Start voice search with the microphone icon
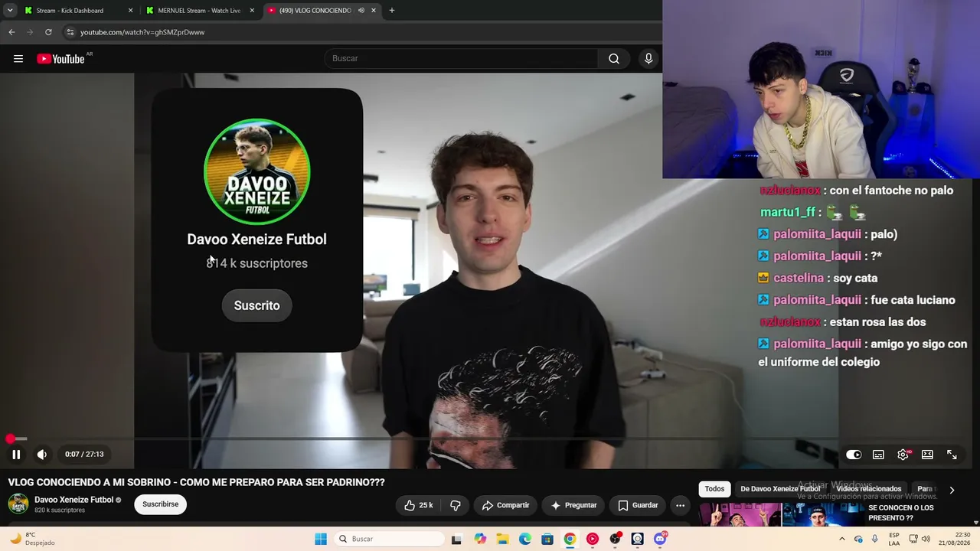Image resolution: width=980 pixels, height=551 pixels. click(648, 59)
